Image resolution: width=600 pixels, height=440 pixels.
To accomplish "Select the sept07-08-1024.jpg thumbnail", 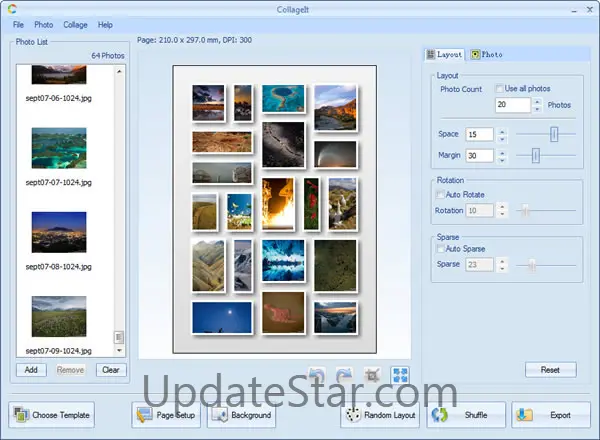I will 59,232.
